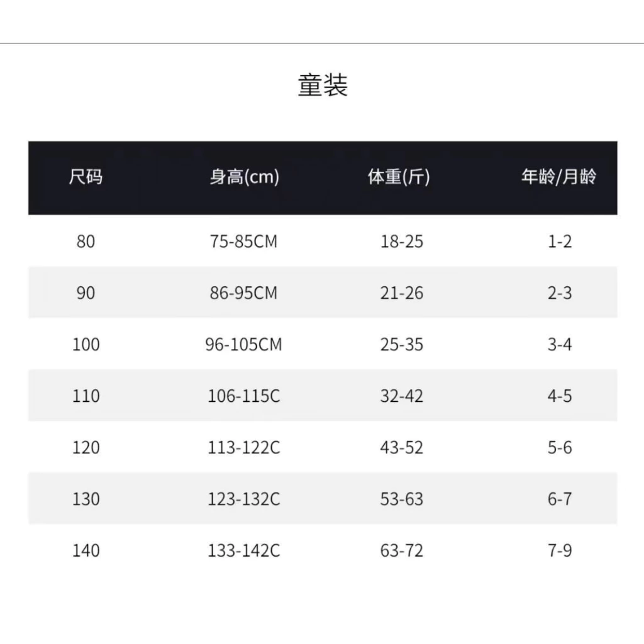Click the 21-26 weight cell
The width and height of the screenshot is (644, 644).
coord(402,293)
